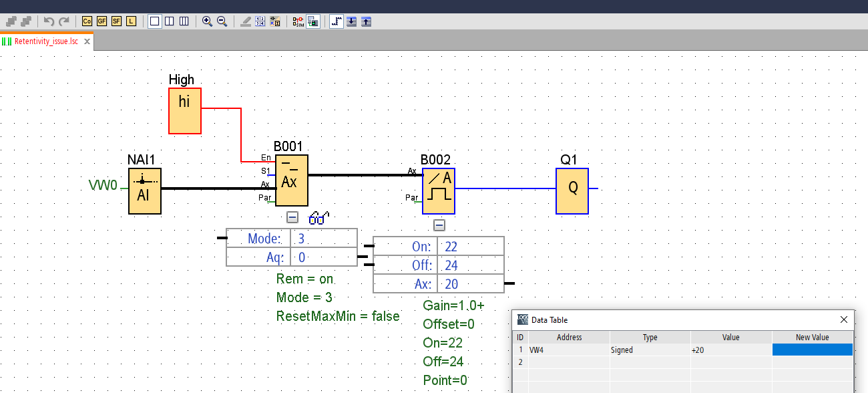Close the Retentivity_issue.lsc tab

point(87,41)
